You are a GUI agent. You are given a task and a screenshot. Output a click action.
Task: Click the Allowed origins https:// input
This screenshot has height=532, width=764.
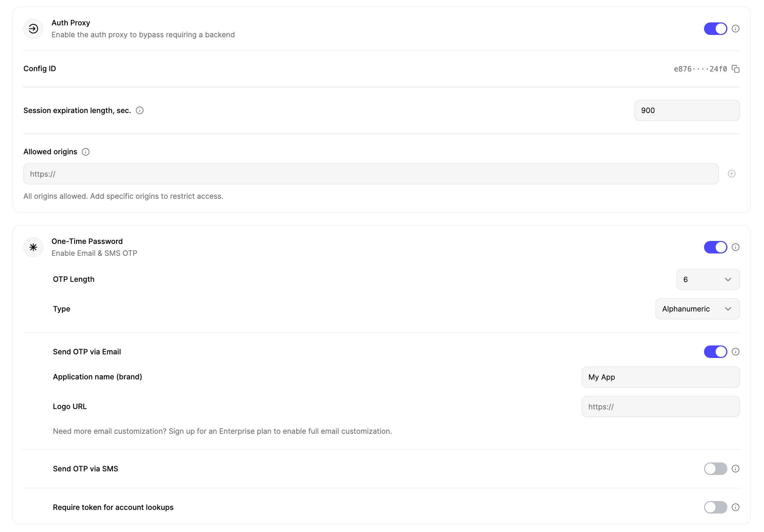click(x=371, y=174)
